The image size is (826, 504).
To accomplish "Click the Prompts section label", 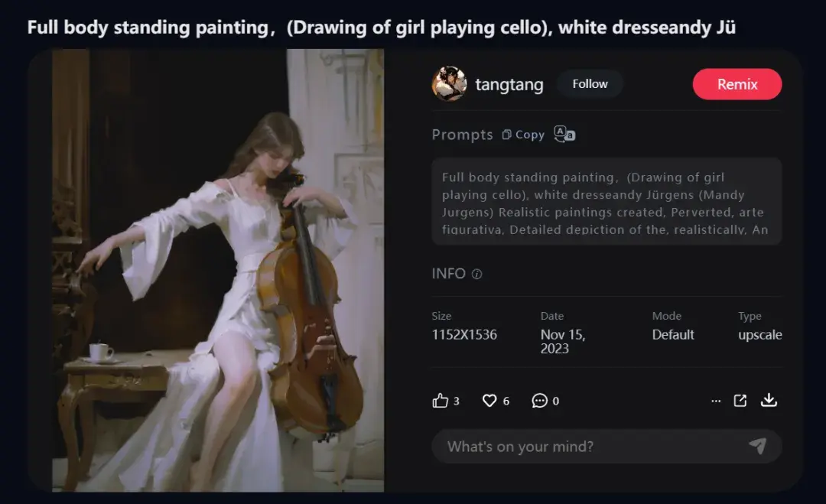I will click(x=463, y=135).
